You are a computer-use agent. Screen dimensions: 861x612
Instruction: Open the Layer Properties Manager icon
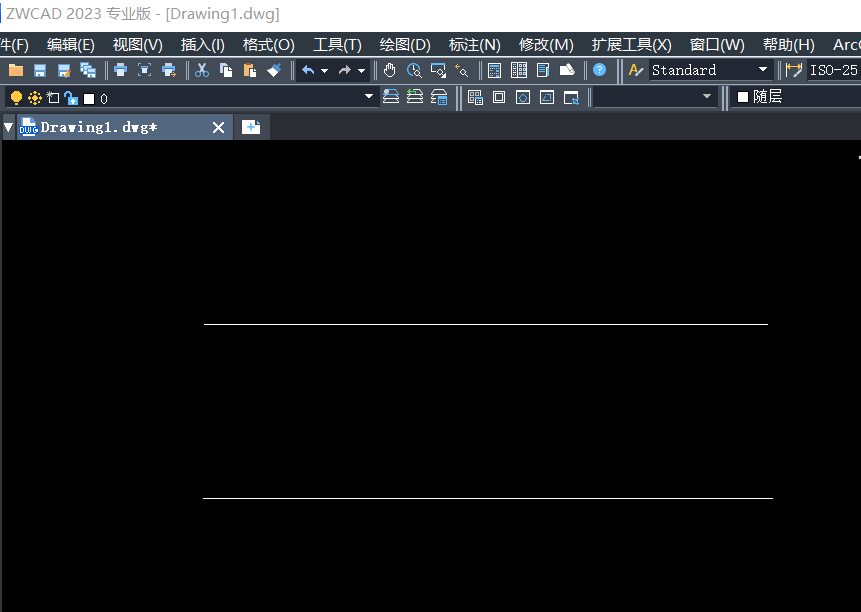coord(390,97)
